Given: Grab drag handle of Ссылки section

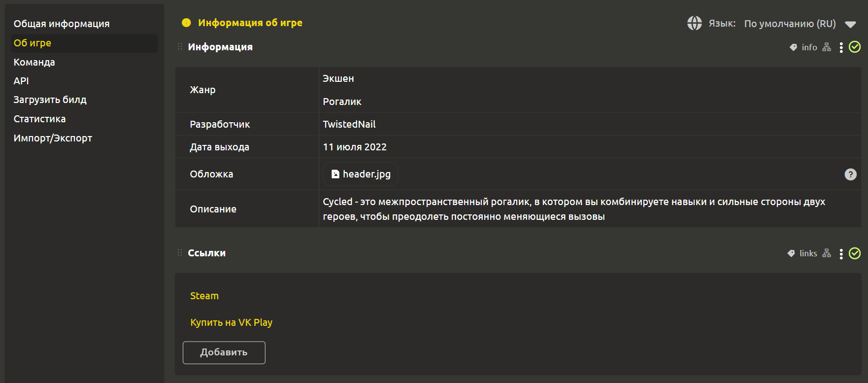Looking at the screenshot, I should (180, 252).
